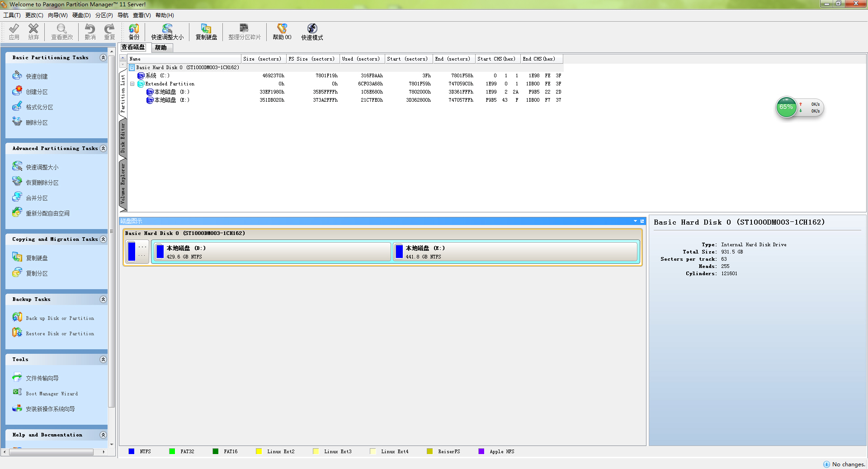This screenshot has height=469, width=868.
Task: Open the 查看(V) menu
Action: pyautogui.click(x=142, y=15)
